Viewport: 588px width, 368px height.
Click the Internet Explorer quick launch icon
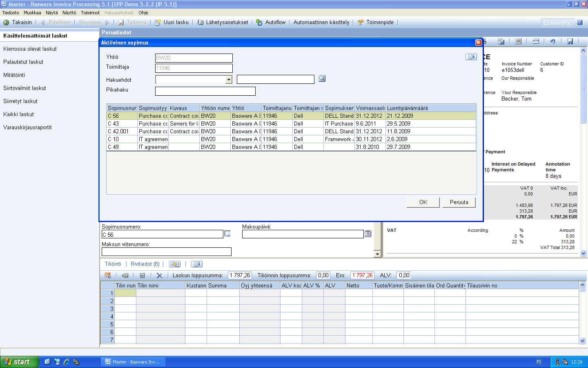[67, 362]
